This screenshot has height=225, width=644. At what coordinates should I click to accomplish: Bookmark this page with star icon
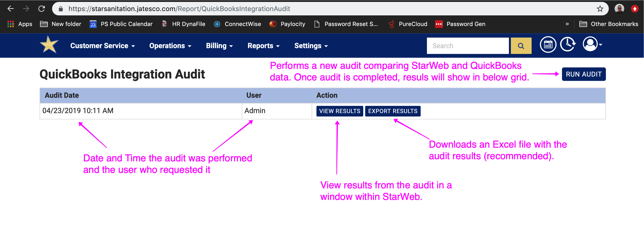[x=600, y=9]
